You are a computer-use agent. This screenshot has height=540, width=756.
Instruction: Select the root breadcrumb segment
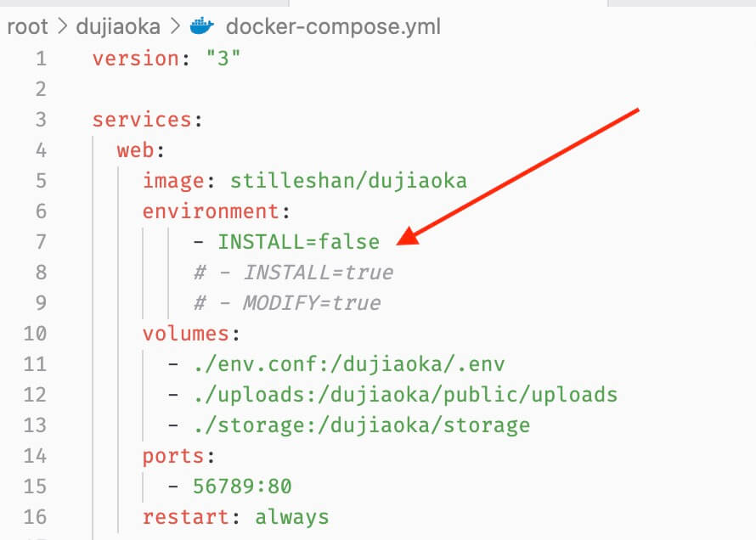tap(27, 26)
